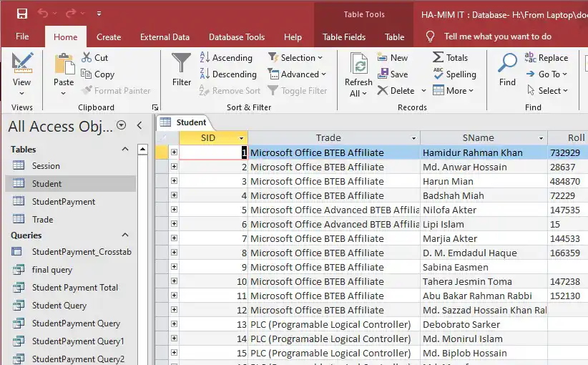Image resolution: width=588 pixels, height=365 pixels.
Task: Switch to the Create tab
Action: (109, 37)
